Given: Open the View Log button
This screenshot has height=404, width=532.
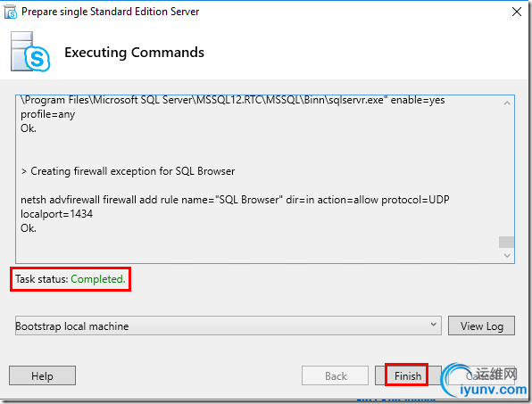Looking at the screenshot, I should click(481, 326).
